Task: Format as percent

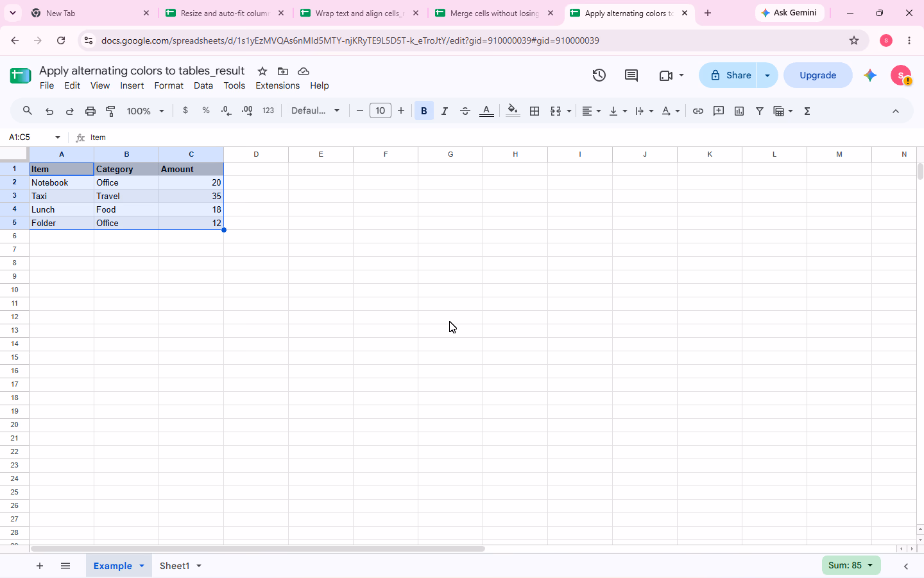Action: (x=206, y=110)
